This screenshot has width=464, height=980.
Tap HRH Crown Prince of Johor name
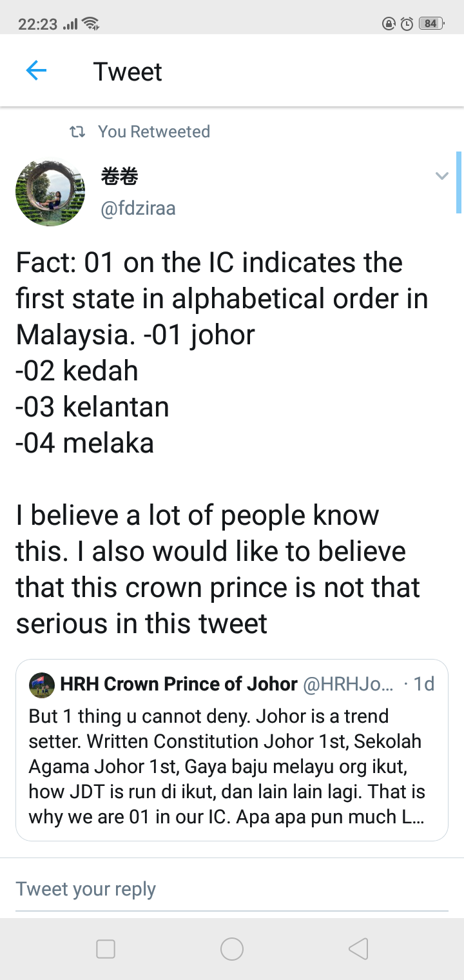[x=179, y=685]
